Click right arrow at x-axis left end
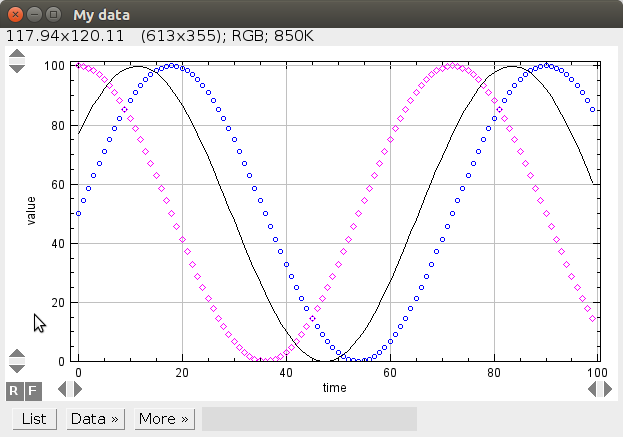The height and width of the screenshot is (437, 623). point(78,388)
